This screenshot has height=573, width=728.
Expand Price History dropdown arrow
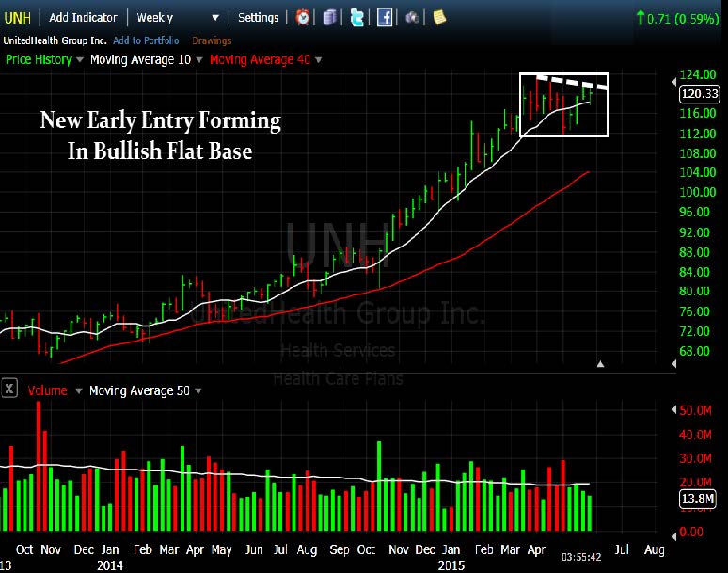[79, 60]
